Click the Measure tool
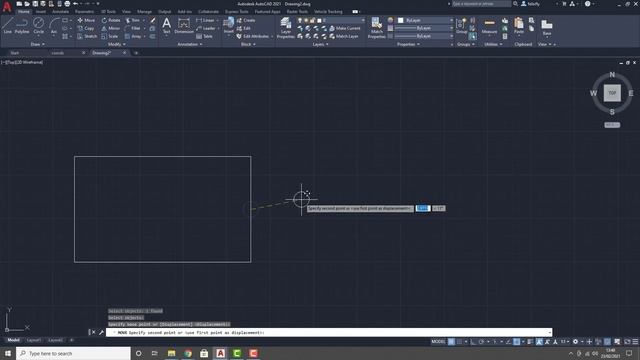 tap(489, 26)
